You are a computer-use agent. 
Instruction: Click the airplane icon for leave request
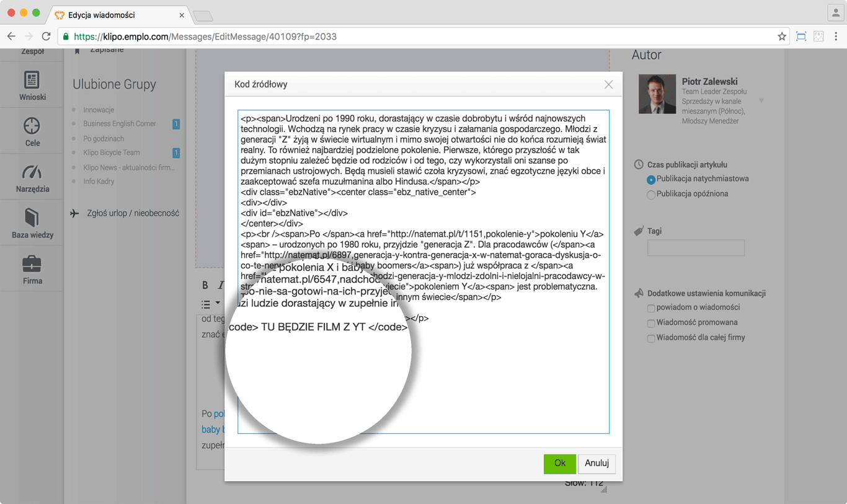[x=74, y=213]
